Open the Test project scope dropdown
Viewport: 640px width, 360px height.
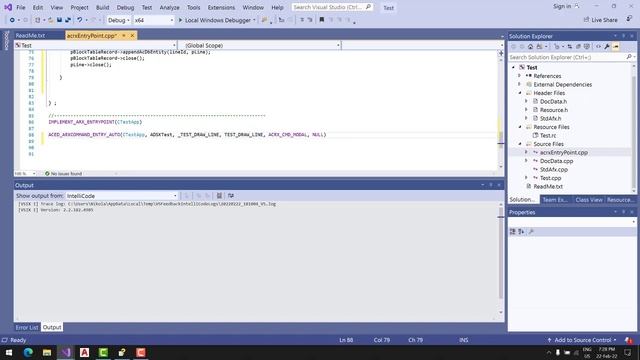(96, 45)
